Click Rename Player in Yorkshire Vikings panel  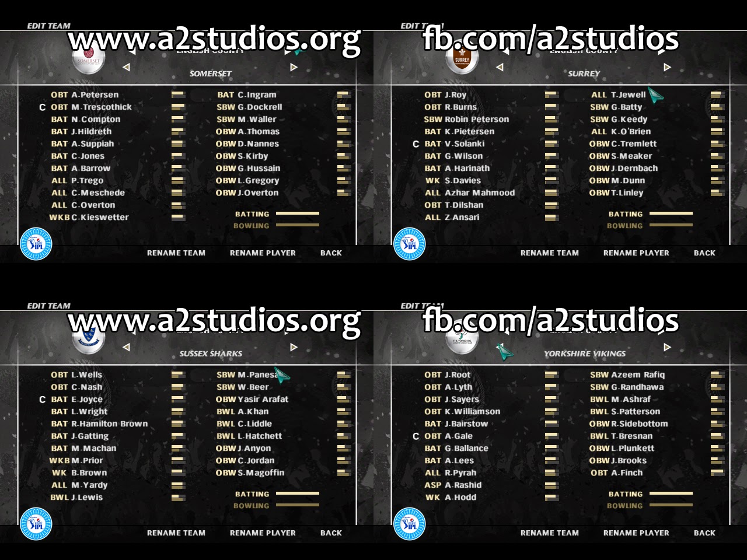pyautogui.click(x=636, y=533)
